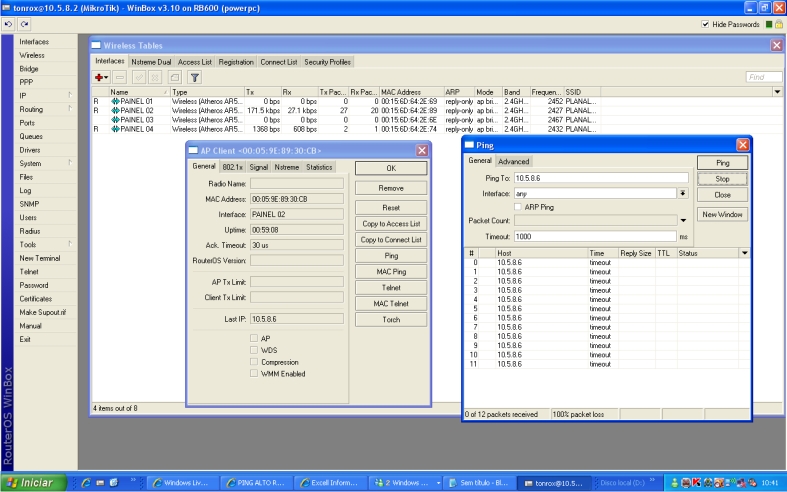Open the filter funnel in Wireless Tables
This screenshot has width=787, height=492.
point(195,77)
